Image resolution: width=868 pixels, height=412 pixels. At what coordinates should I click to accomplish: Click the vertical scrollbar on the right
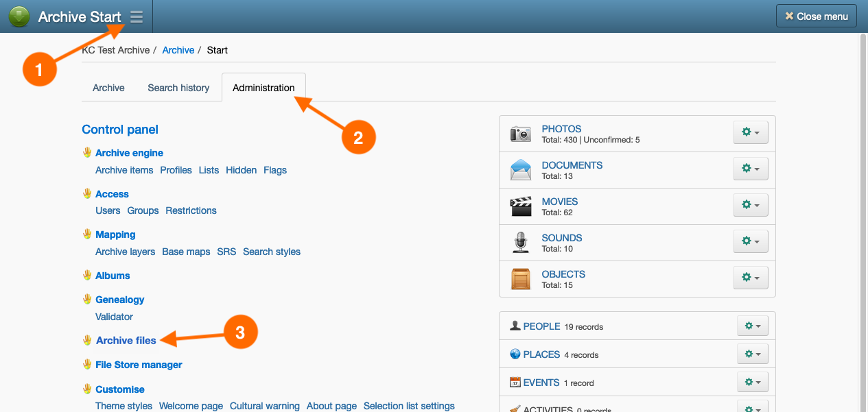[x=863, y=206]
